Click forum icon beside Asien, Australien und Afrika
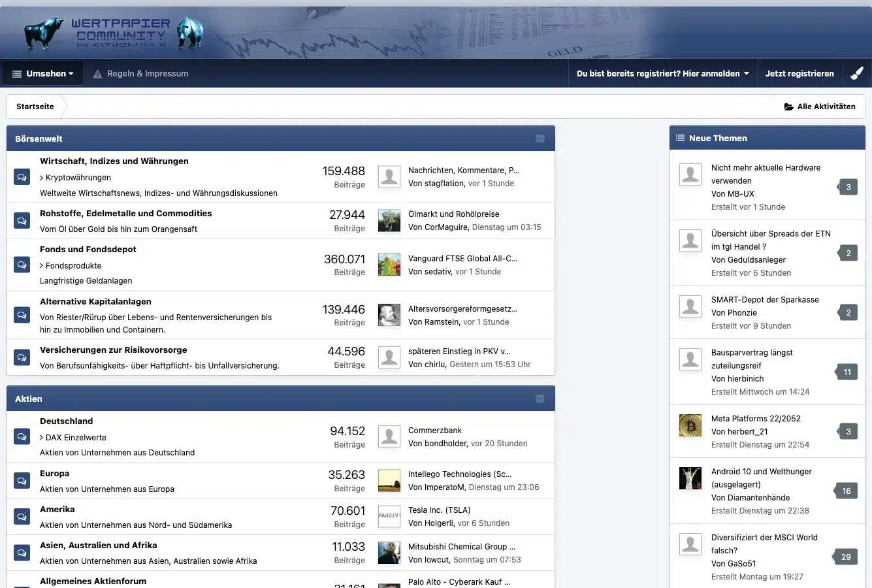The image size is (872, 588). point(22,553)
